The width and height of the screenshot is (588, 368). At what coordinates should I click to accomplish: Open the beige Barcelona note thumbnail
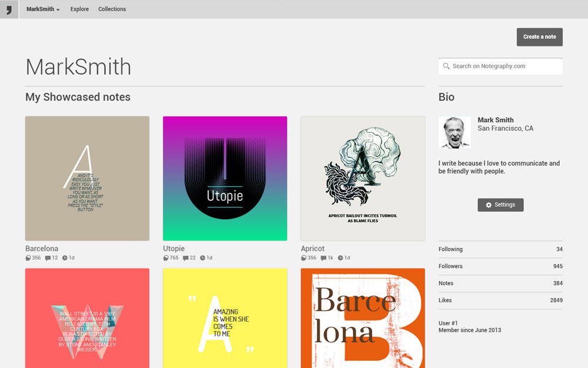pyautogui.click(x=87, y=178)
